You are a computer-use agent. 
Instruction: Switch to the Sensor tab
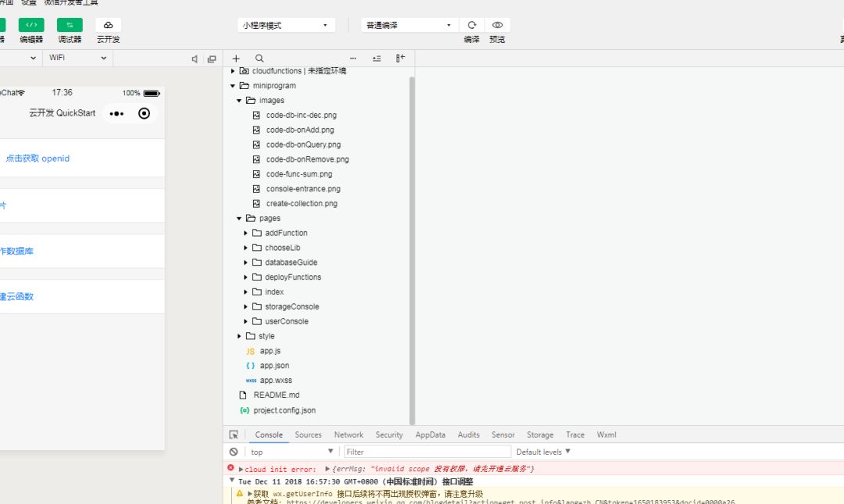pyautogui.click(x=502, y=434)
